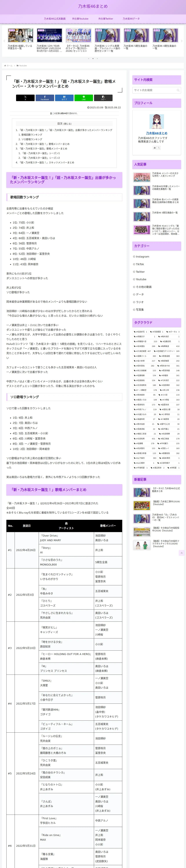This screenshot has width=186, height=868.
Task: Open carousel card シングル表題曲 歴代センター一覧
Action: point(107,41)
